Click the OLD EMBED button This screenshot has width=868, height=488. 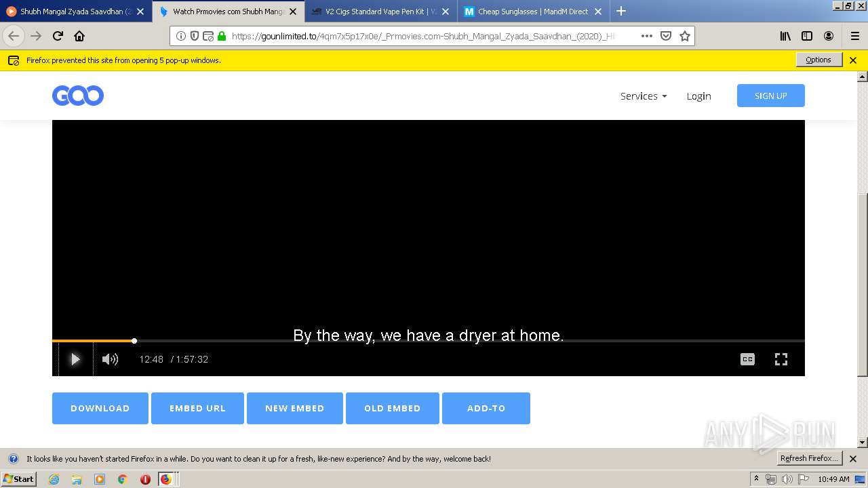(393, 408)
